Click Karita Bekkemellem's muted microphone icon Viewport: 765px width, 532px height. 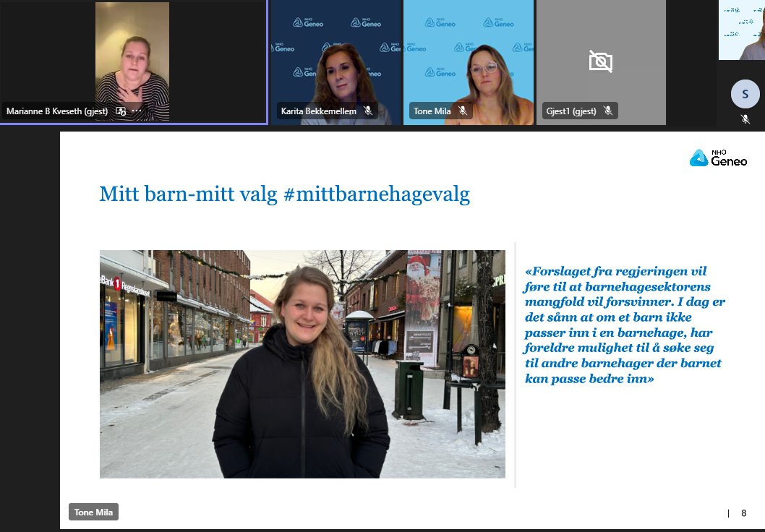pyautogui.click(x=368, y=111)
